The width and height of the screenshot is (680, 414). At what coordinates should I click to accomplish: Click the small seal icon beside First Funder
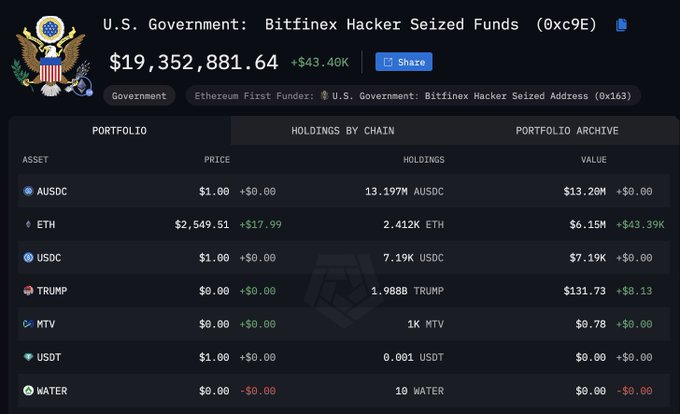pyautogui.click(x=324, y=95)
